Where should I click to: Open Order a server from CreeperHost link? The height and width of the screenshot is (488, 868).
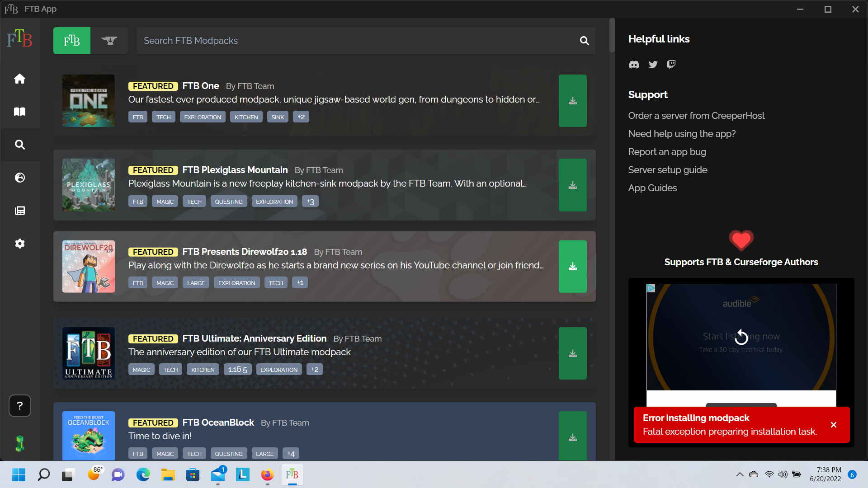pyautogui.click(x=696, y=116)
